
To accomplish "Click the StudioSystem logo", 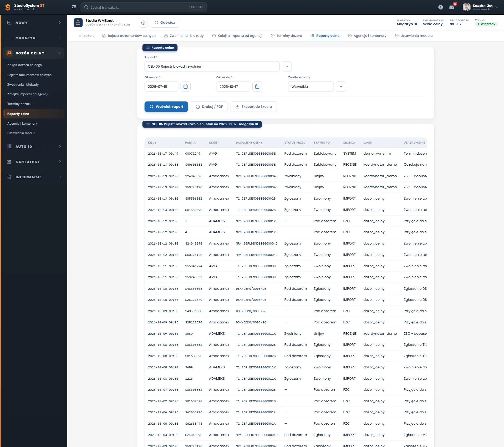I will coord(25,7).
